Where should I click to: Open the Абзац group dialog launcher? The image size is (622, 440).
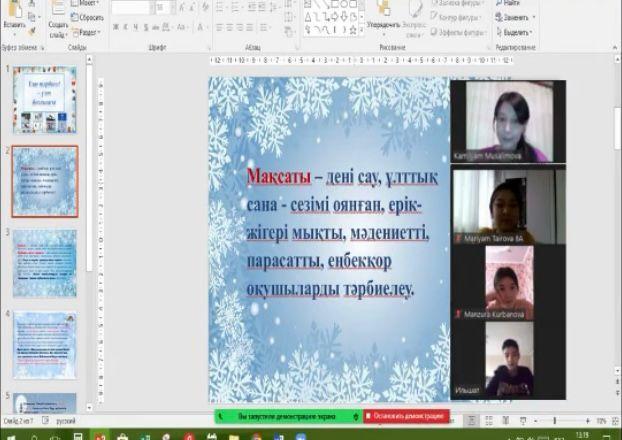tap(297, 48)
